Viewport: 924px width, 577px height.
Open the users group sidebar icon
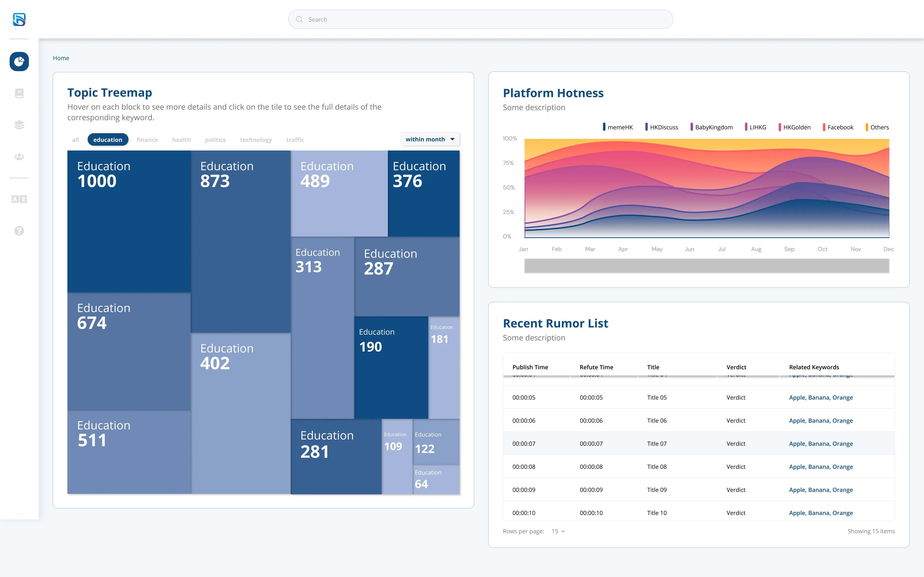19,157
